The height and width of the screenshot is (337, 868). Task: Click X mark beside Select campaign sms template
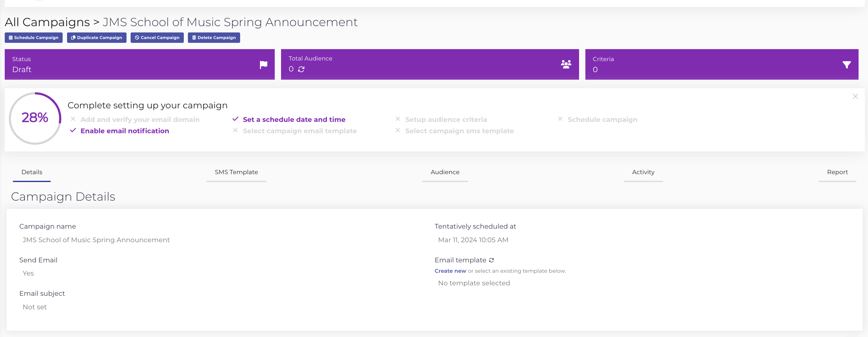tap(397, 130)
